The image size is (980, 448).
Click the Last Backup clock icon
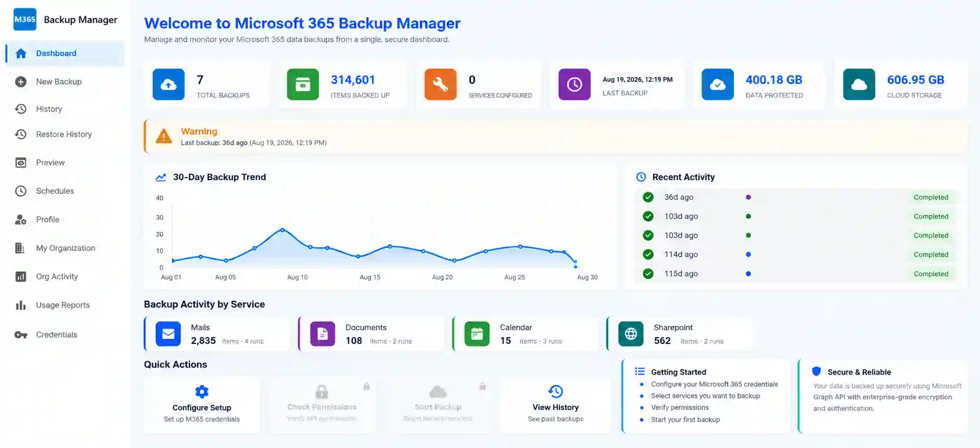point(575,85)
